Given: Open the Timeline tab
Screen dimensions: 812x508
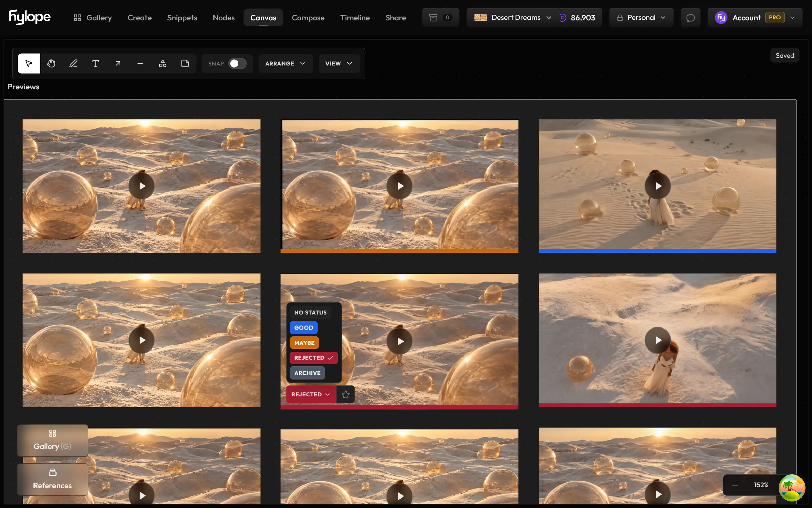Looking at the screenshot, I should (355, 18).
